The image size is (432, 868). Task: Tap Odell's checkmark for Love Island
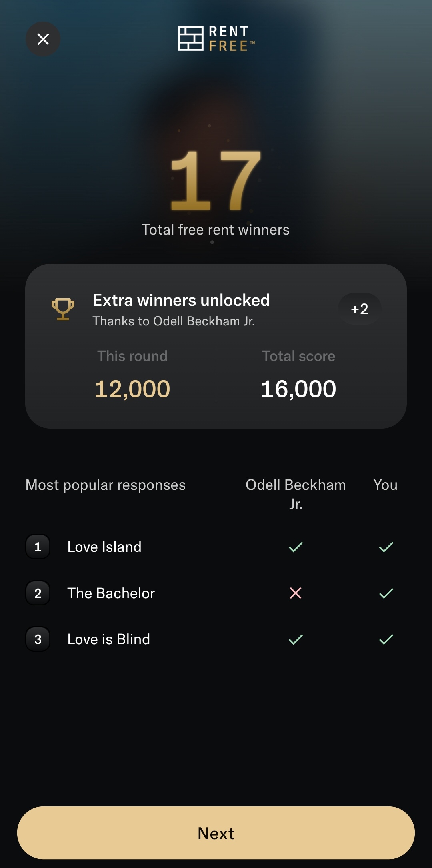[x=296, y=547]
